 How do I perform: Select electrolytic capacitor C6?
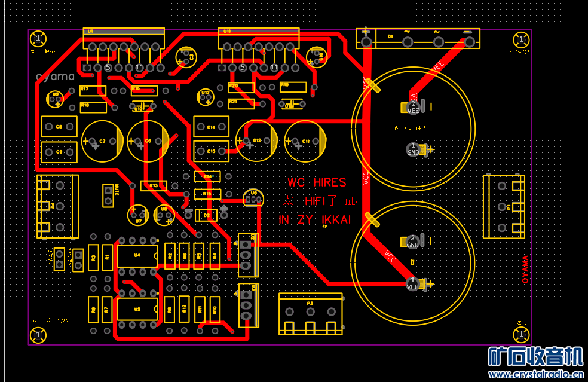pos(148,142)
